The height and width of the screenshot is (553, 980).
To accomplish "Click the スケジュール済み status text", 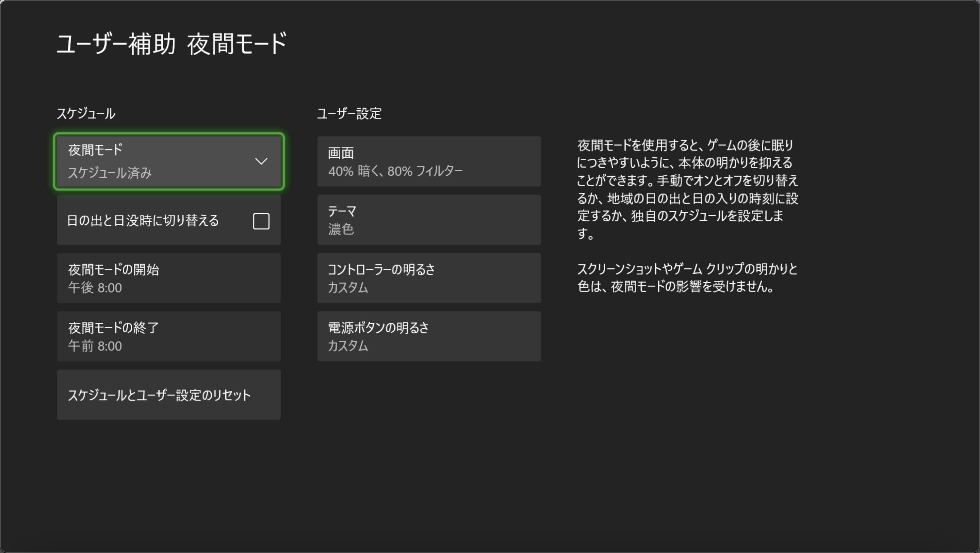I will [x=110, y=173].
